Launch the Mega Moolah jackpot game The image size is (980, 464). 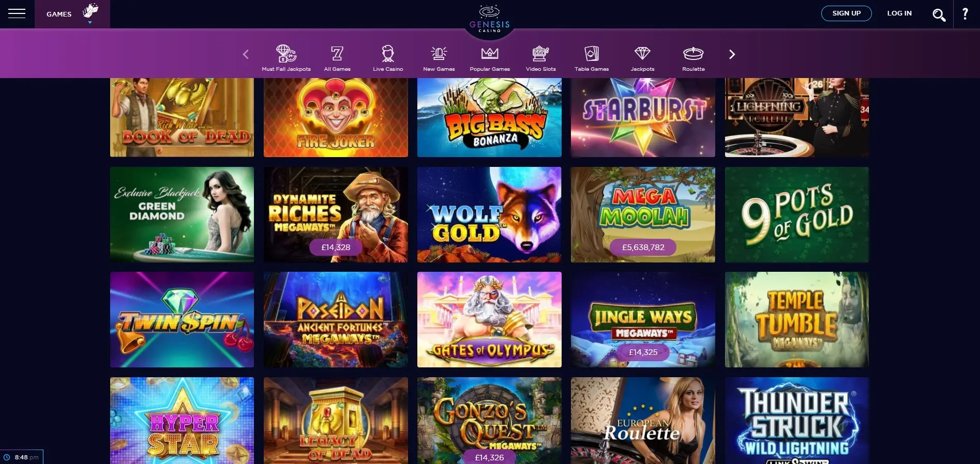pos(643,214)
